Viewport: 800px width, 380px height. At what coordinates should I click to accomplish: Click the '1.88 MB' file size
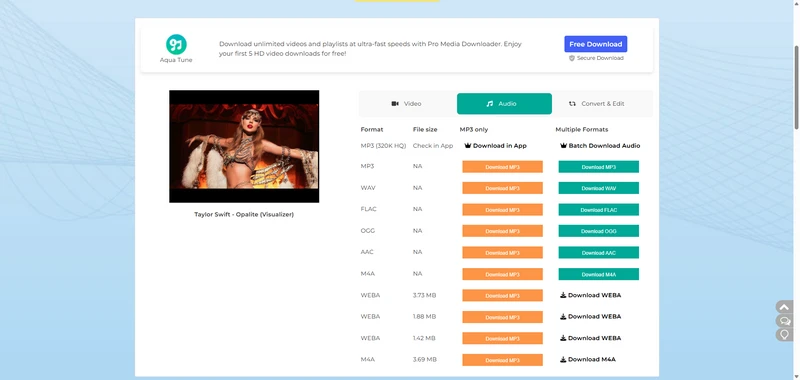424,317
